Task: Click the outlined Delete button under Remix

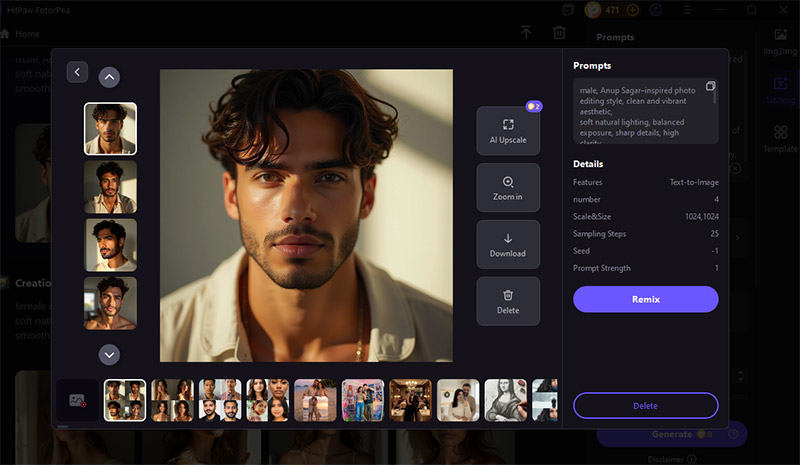Action: [645, 405]
